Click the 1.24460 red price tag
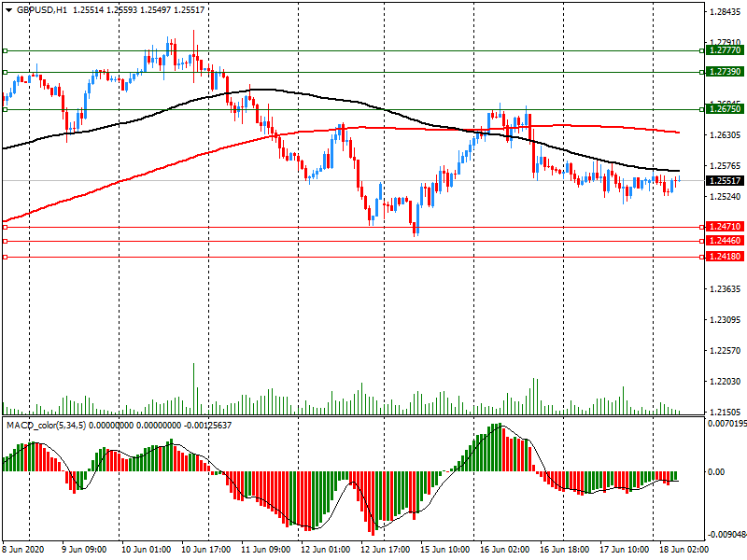 tap(725, 242)
